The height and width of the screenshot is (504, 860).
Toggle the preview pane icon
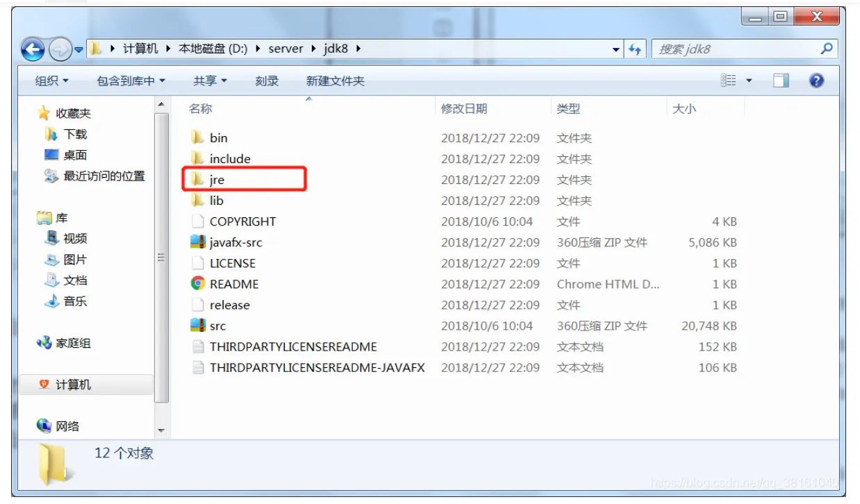click(x=781, y=81)
